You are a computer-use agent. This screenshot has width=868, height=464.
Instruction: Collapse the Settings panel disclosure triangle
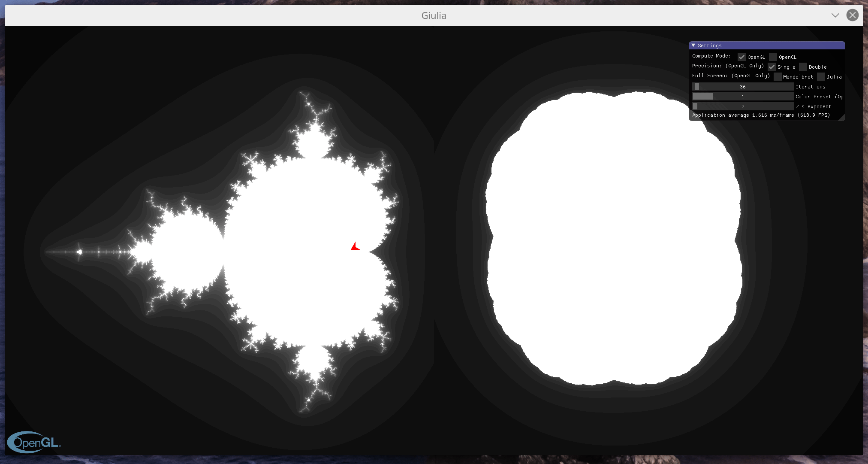point(694,45)
